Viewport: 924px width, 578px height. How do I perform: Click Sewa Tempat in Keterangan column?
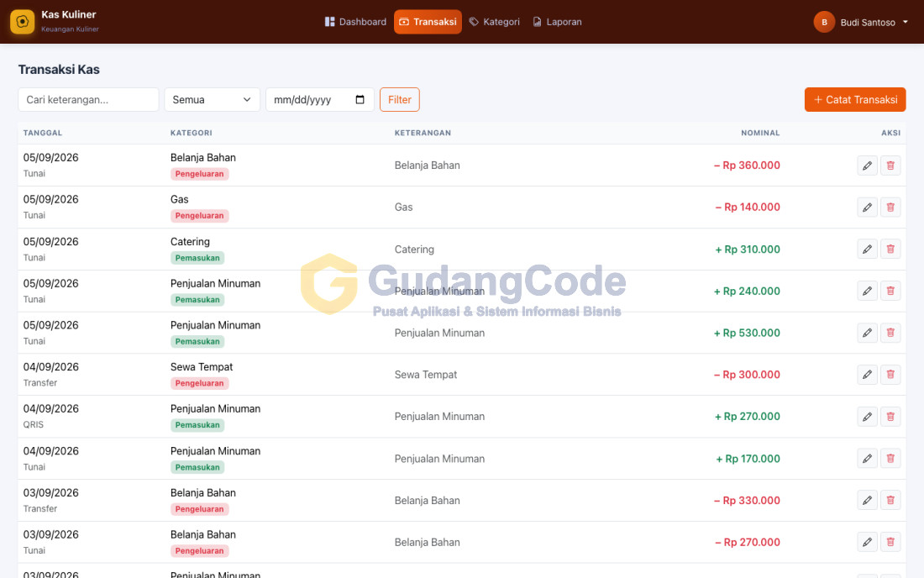click(426, 375)
